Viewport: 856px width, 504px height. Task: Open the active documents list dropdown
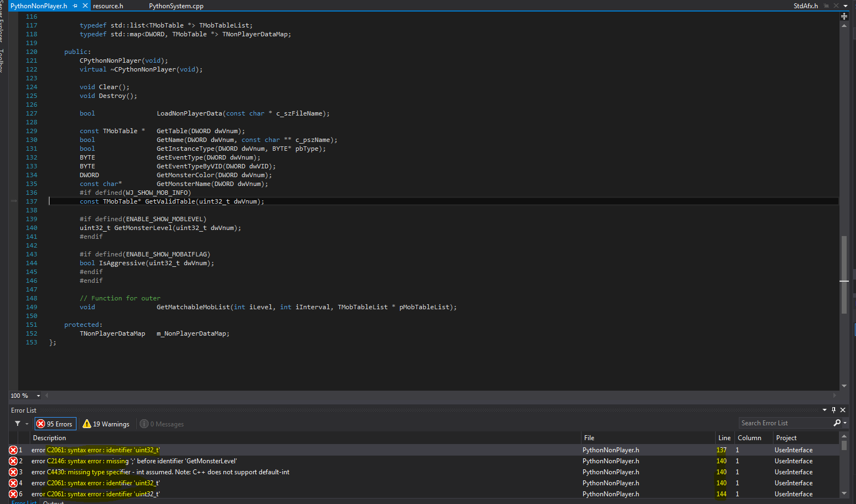pyautogui.click(x=846, y=6)
